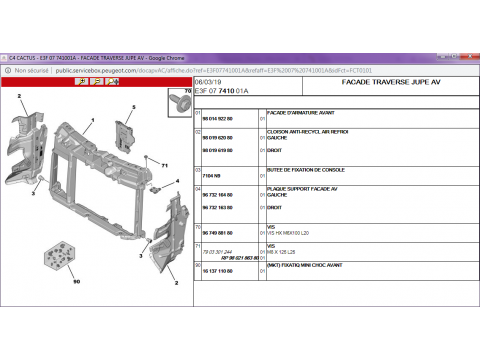Click GAUCHE under CLOISON ANTI-RECYCL row
The width and height of the screenshot is (480, 360).
tap(277, 138)
